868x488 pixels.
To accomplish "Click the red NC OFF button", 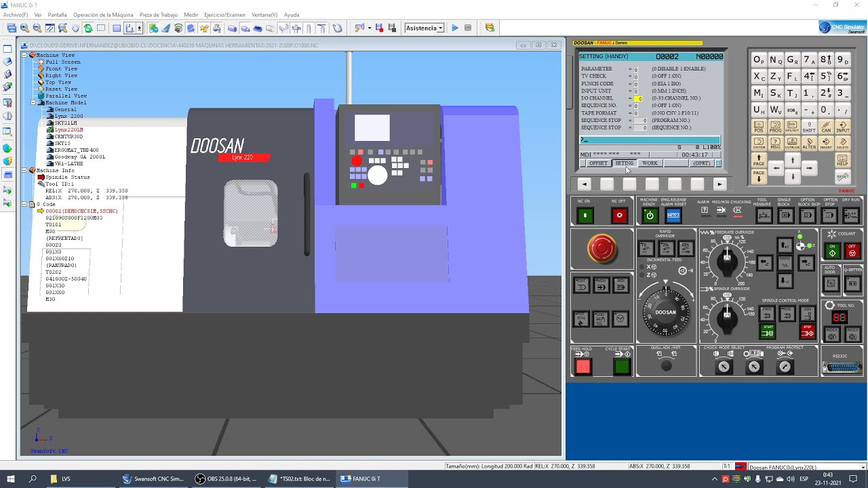I will [x=619, y=216].
